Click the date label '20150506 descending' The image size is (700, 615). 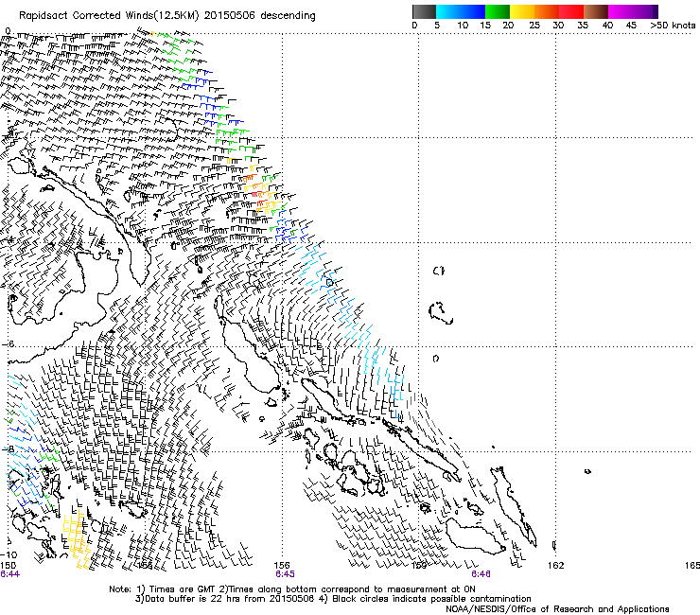(260, 16)
